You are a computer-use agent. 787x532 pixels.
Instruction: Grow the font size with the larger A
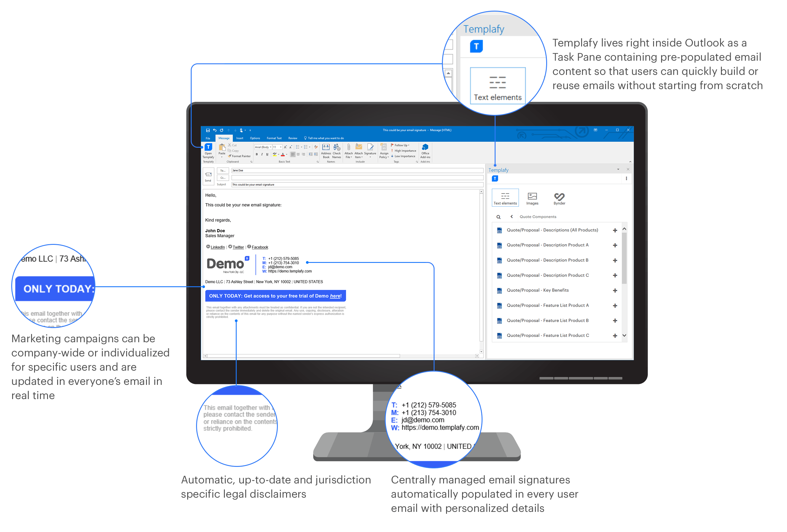pyautogui.click(x=286, y=147)
